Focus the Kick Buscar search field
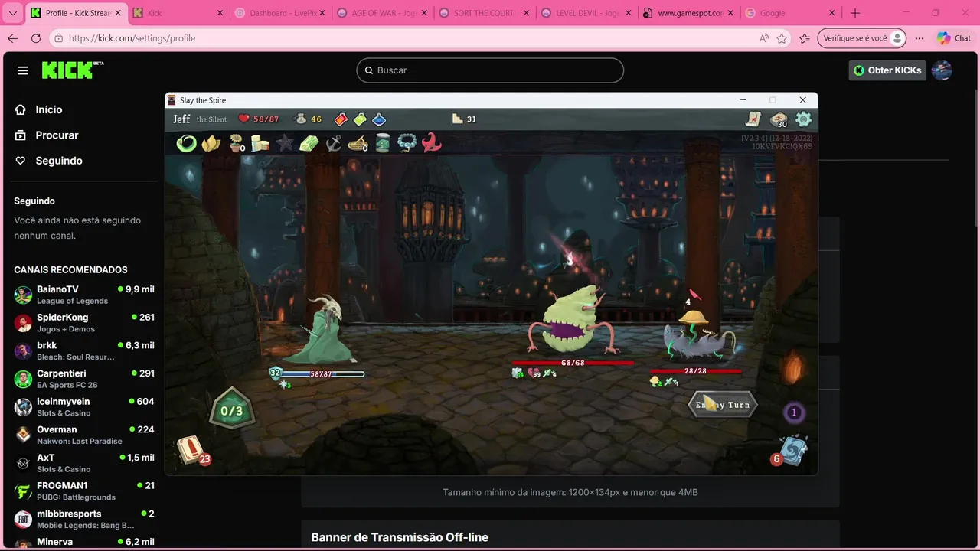 pos(490,70)
